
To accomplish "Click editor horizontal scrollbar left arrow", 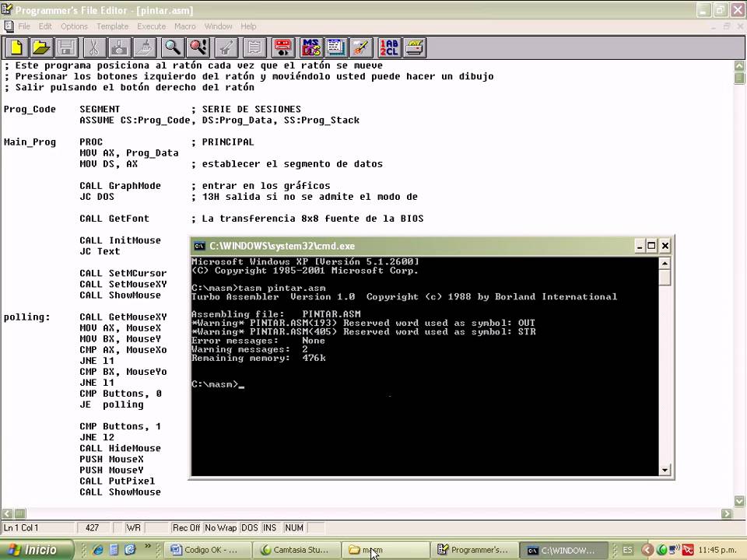I will [x=7, y=513].
